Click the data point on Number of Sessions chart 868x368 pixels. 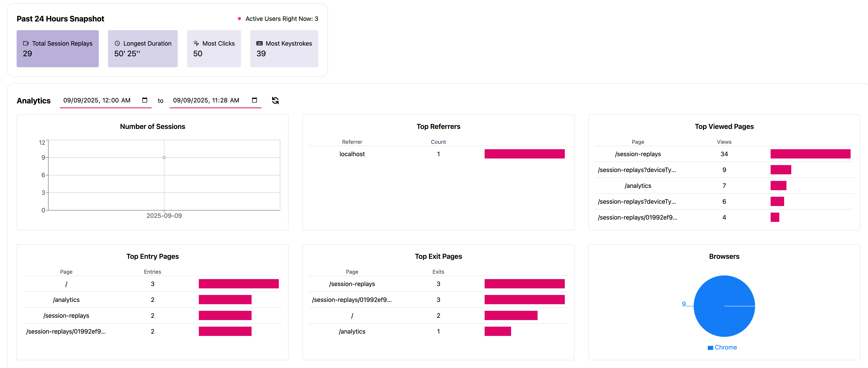[164, 157]
